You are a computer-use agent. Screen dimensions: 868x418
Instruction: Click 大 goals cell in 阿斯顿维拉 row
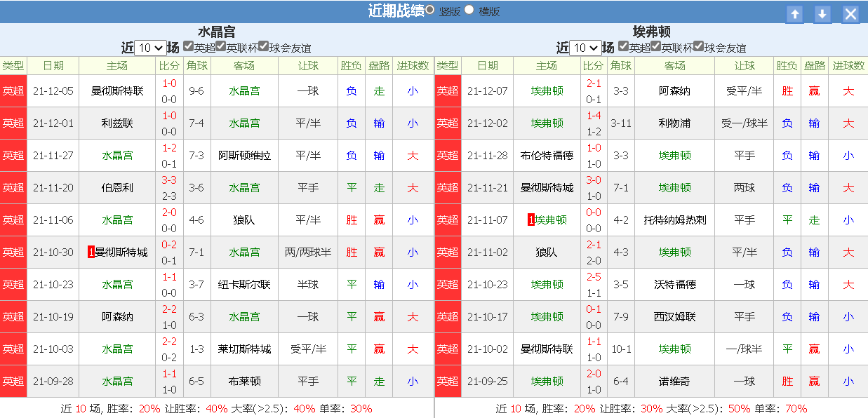point(413,155)
